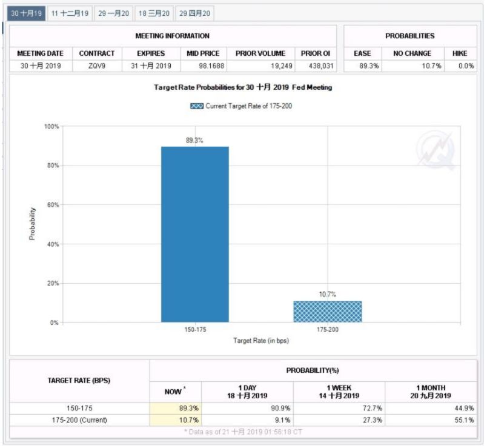Click the 10.7% label above the hatched bar
The height and width of the screenshot is (448, 487).
pyautogui.click(x=328, y=295)
